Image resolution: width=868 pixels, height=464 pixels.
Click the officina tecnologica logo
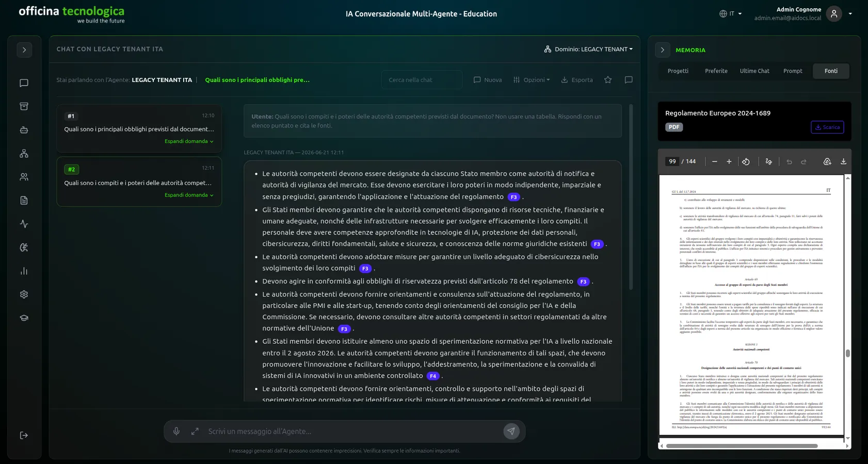click(72, 14)
